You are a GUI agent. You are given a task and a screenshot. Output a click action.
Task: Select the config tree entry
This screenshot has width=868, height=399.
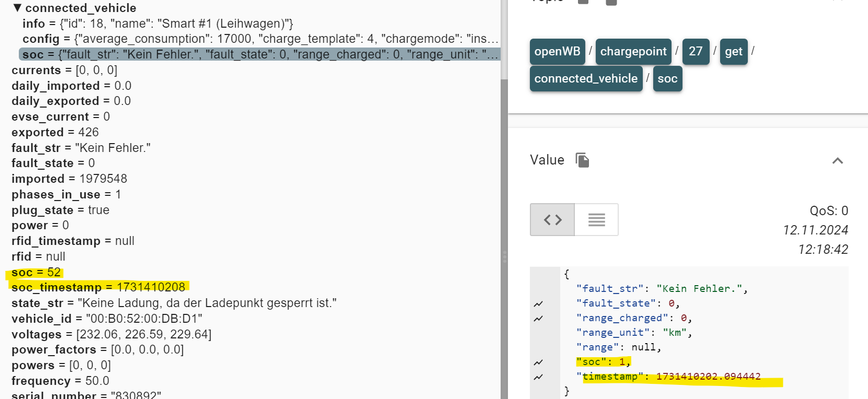[x=259, y=39]
